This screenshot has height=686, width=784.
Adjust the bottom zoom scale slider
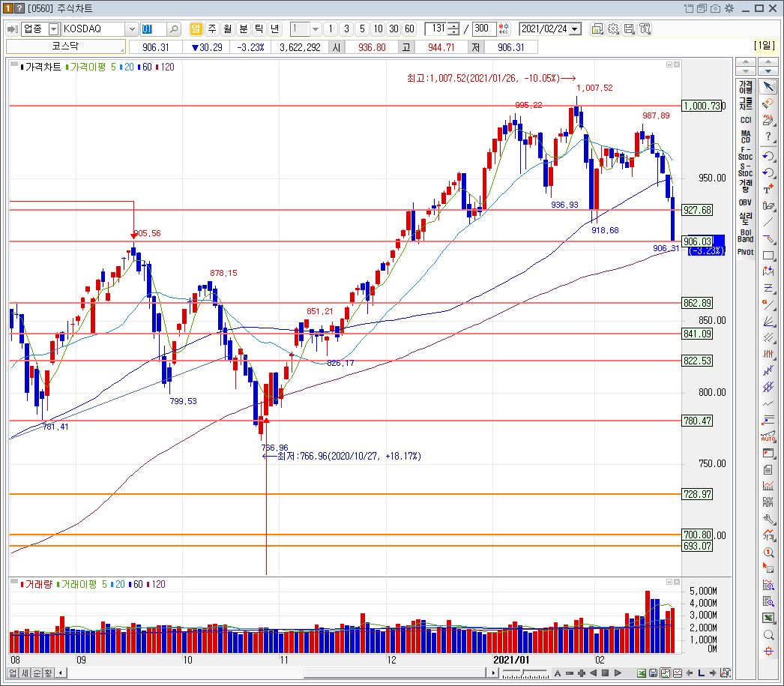525,673
